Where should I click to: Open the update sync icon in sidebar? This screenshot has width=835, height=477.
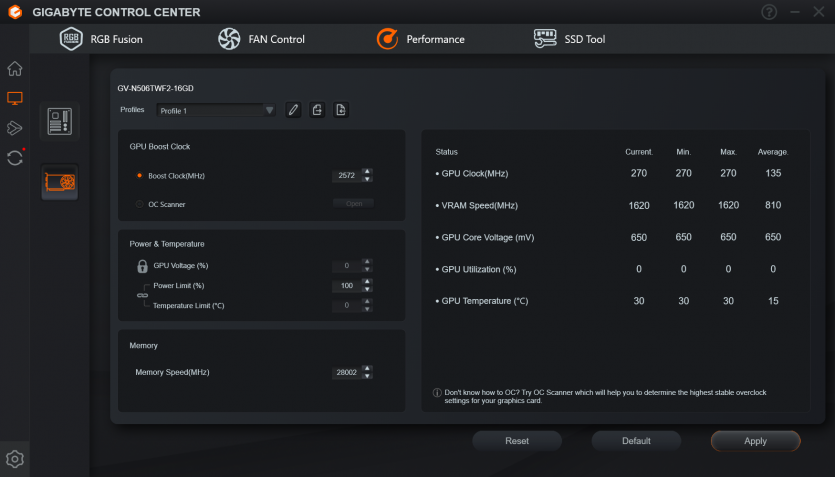tap(15, 158)
